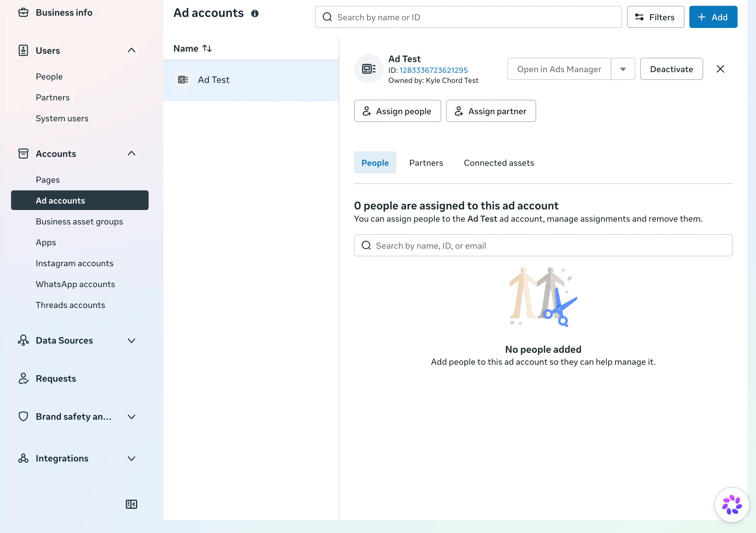
Task: Click the ad account ID link
Action: point(433,70)
